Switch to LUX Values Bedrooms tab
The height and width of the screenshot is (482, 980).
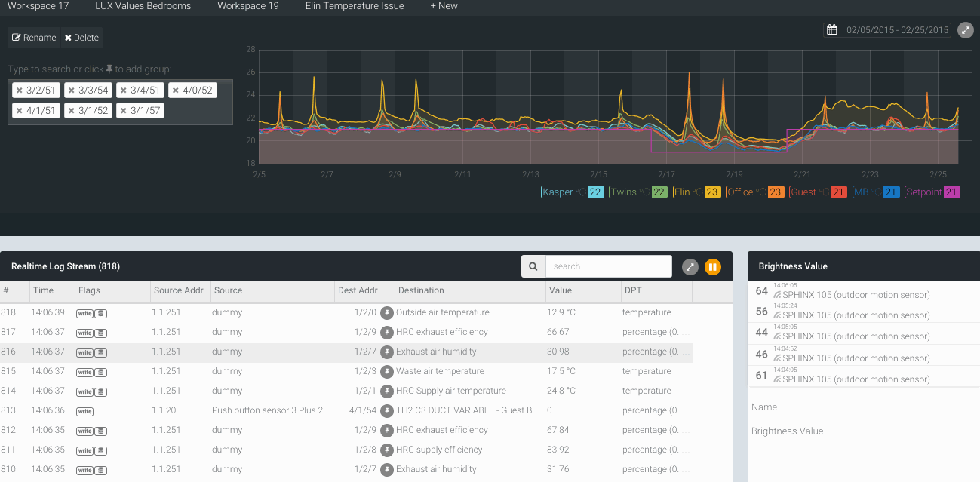pyautogui.click(x=143, y=6)
